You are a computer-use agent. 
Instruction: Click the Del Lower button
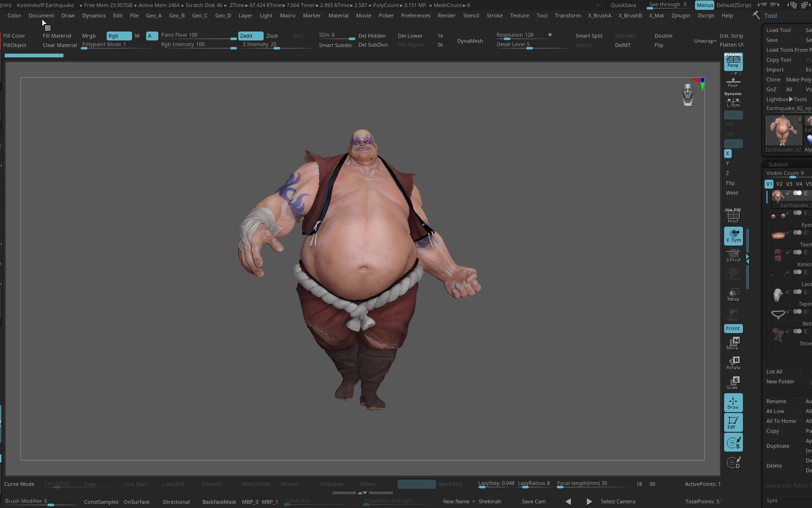410,36
